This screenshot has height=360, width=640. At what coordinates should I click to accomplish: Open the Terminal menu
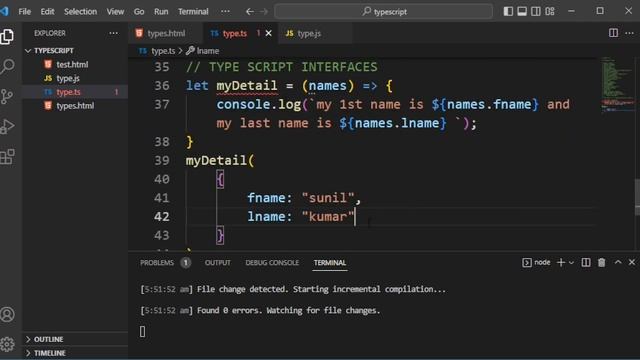click(193, 11)
